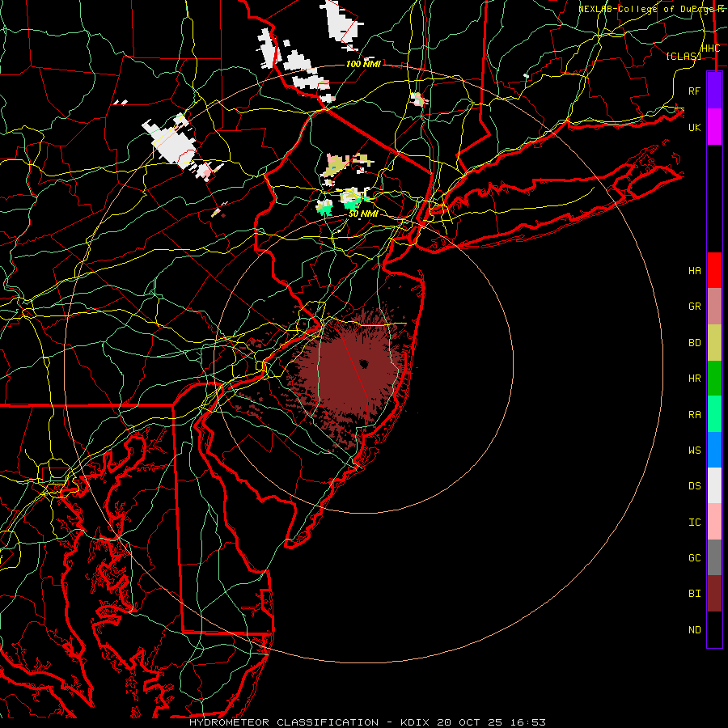Pick the HR green legend swatch

[714, 379]
